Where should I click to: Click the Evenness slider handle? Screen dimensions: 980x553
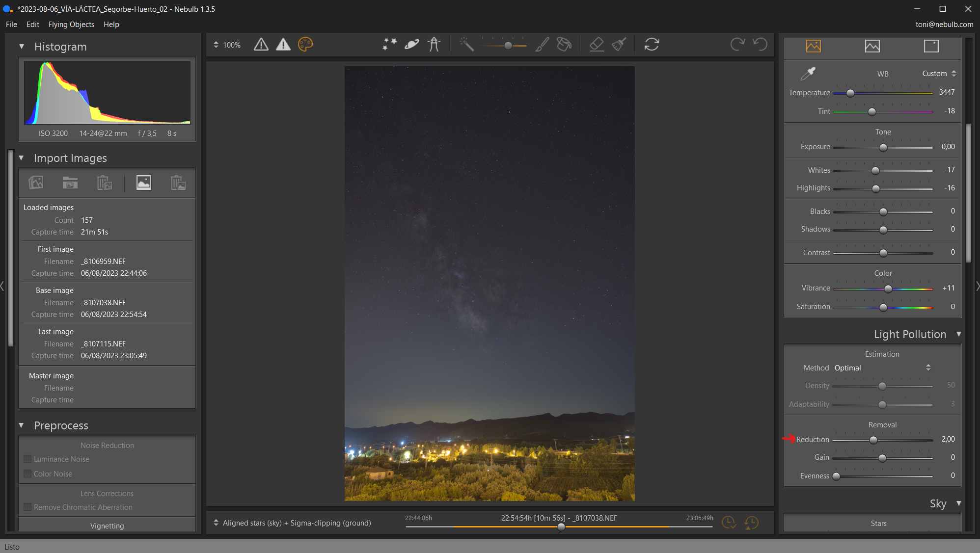point(836,476)
